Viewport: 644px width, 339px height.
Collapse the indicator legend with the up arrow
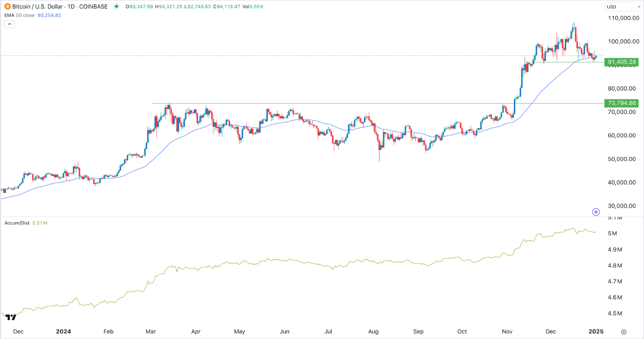point(9,24)
